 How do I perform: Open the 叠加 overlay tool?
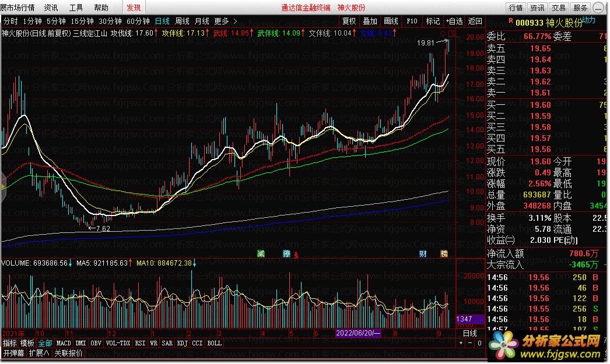pos(370,21)
